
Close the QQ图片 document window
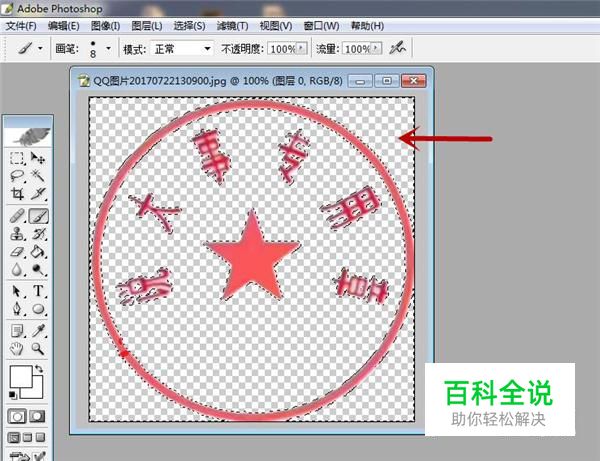(x=413, y=81)
